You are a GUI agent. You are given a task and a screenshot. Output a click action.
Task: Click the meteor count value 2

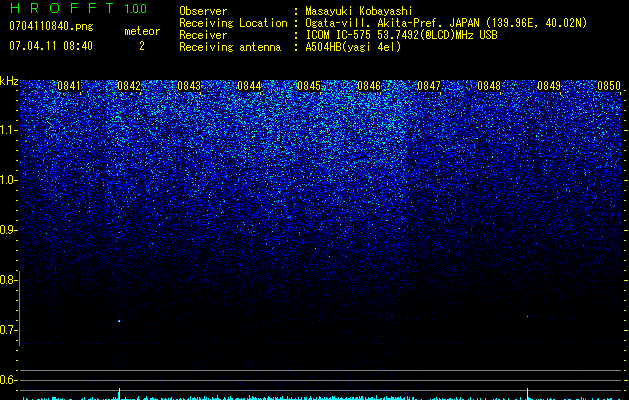[142, 46]
